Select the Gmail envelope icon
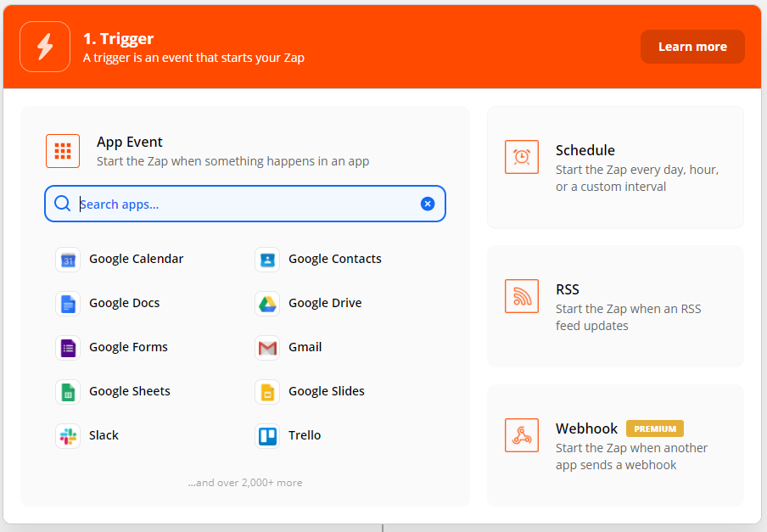The height and width of the screenshot is (532, 767). [267, 348]
